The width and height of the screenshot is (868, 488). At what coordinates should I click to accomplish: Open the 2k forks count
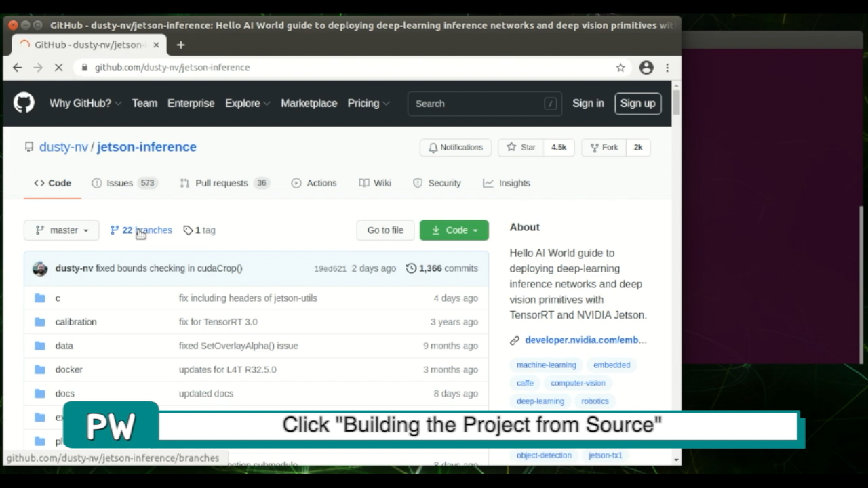tap(638, 147)
